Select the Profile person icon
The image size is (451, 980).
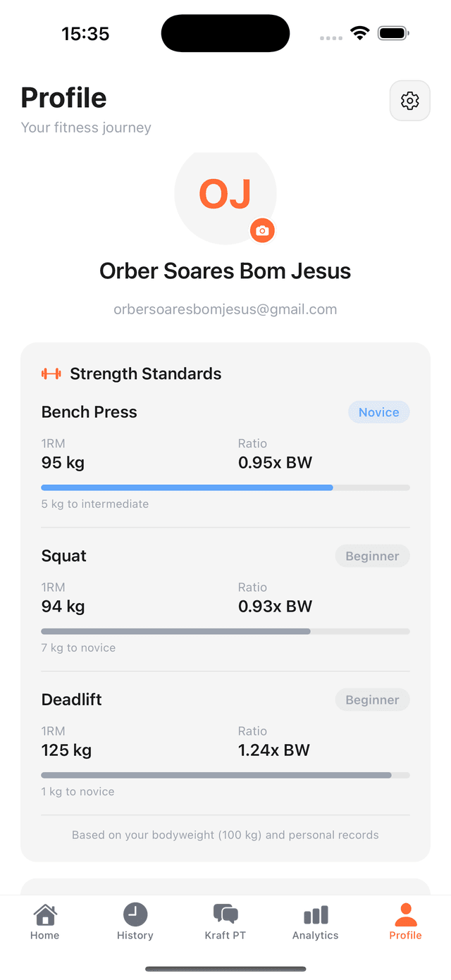[x=405, y=912]
